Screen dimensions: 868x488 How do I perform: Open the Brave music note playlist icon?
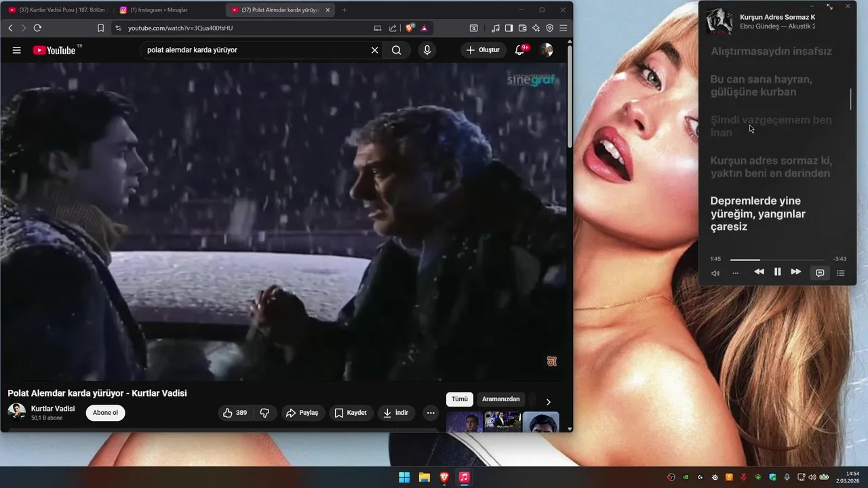pyautogui.click(x=495, y=28)
